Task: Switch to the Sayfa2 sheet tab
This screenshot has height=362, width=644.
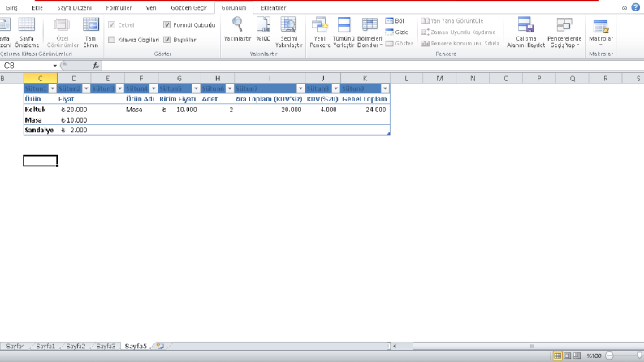Action: [x=76, y=346]
